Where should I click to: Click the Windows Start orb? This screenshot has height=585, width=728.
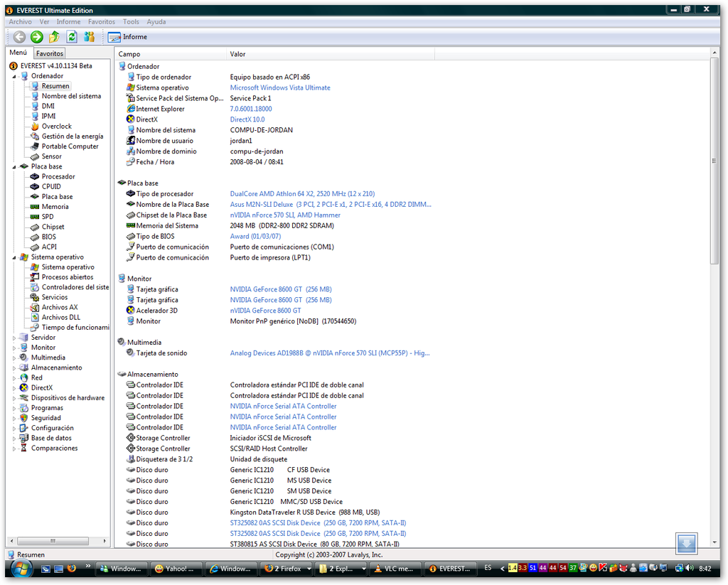tap(21, 568)
